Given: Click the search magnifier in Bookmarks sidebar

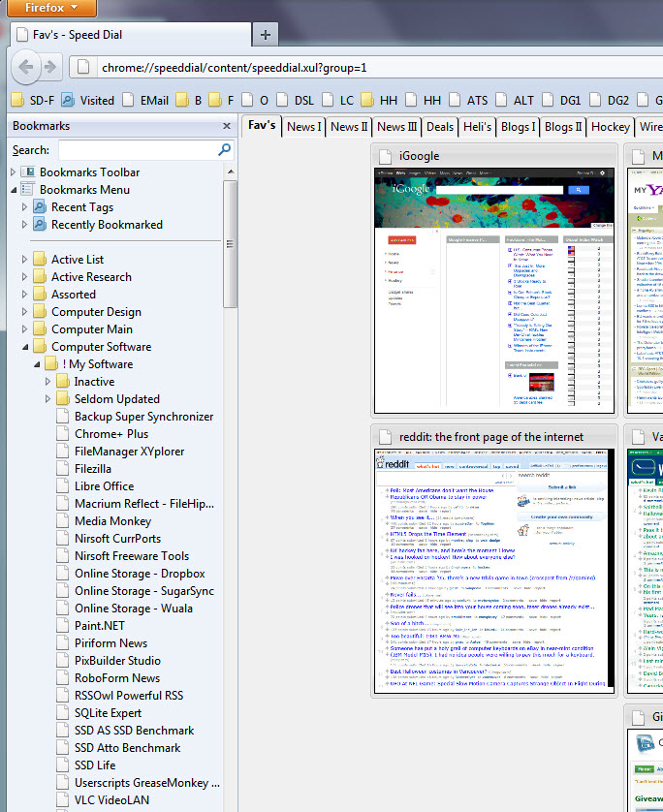Looking at the screenshot, I should pos(225,150).
